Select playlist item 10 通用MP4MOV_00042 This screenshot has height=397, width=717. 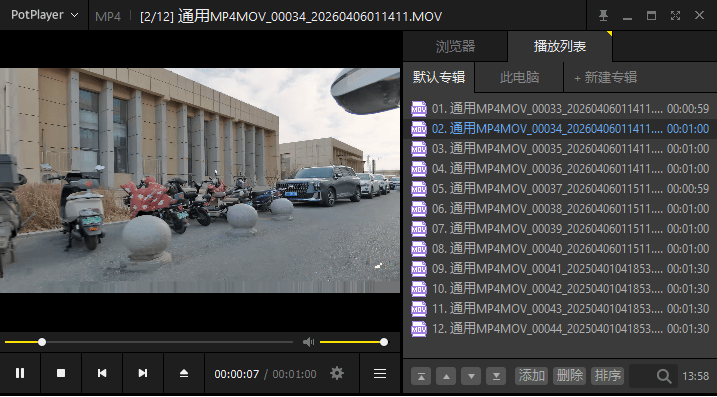(560, 289)
